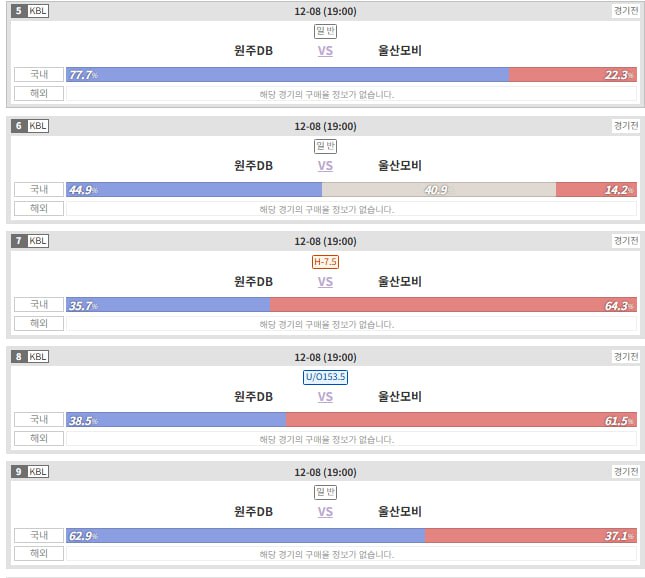Screen dimensions: 645x578
Task: Click the KBL league badge in match 6
Action: point(37,126)
